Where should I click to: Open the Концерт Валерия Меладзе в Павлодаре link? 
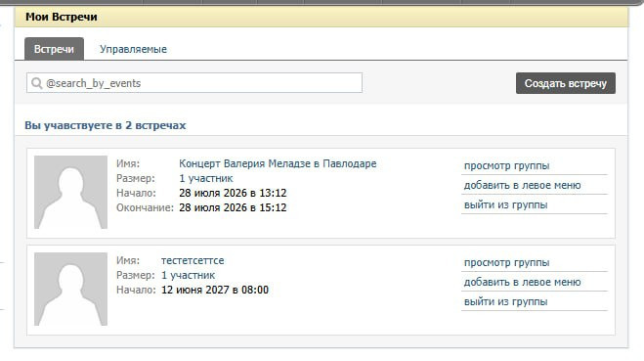click(278, 163)
